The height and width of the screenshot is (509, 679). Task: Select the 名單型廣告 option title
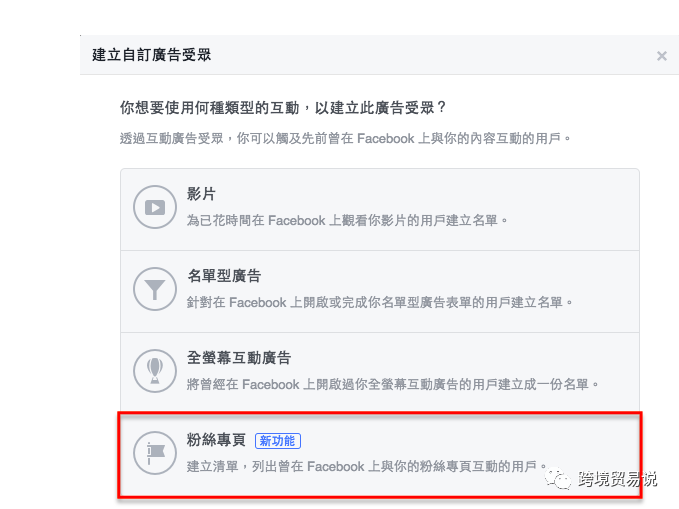point(224,276)
